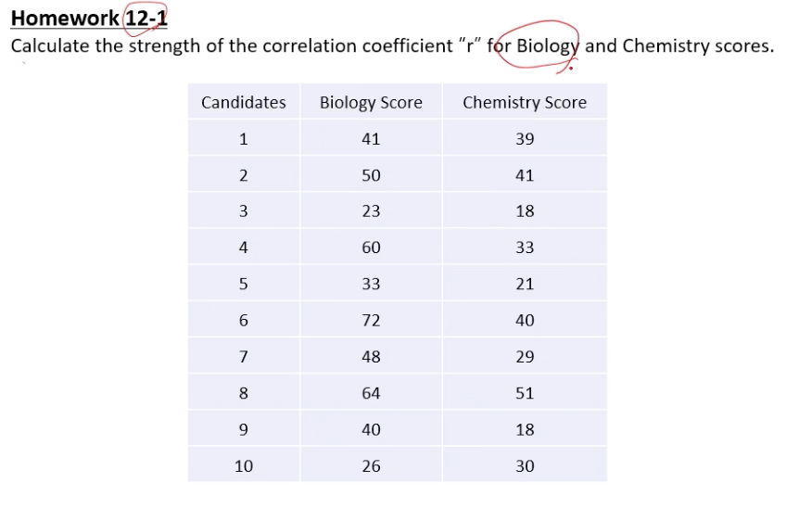Click the red-circled 12-1 number

click(146, 19)
